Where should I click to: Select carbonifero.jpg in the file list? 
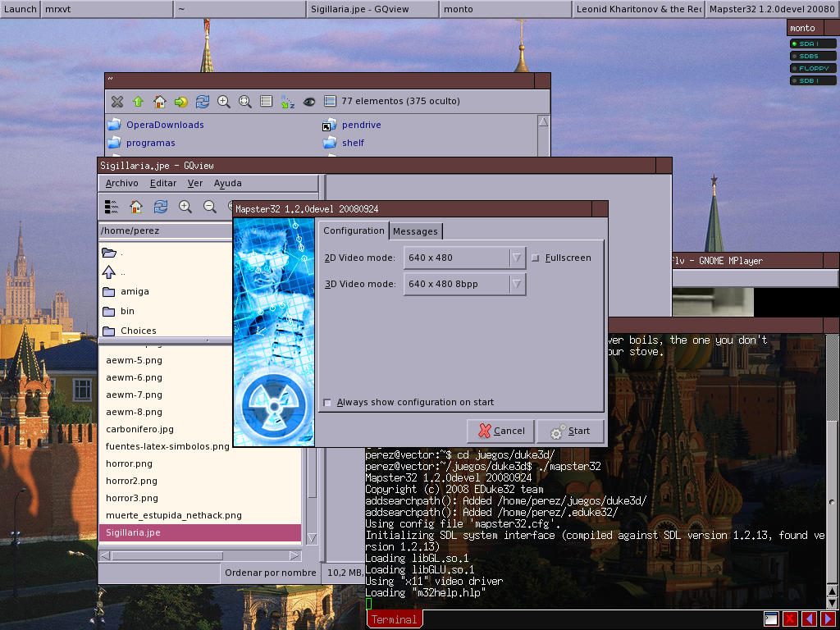pyautogui.click(x=139, y=429)
